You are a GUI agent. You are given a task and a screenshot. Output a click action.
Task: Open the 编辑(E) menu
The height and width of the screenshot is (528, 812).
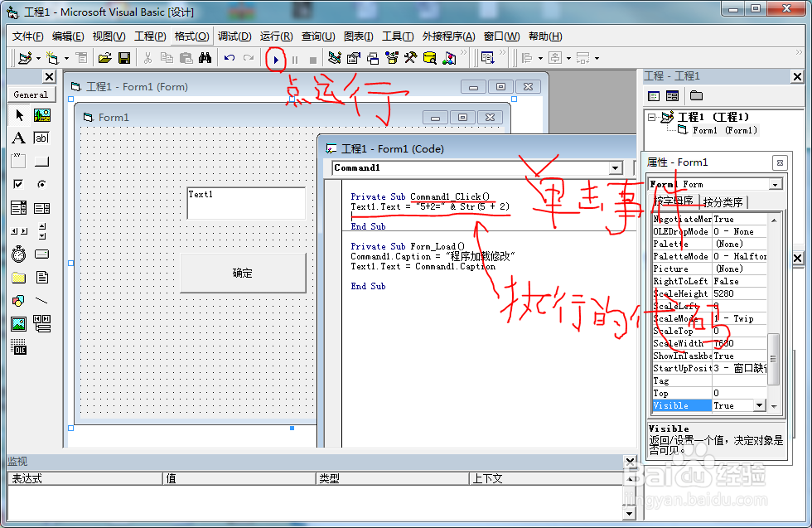pos(68,36)
